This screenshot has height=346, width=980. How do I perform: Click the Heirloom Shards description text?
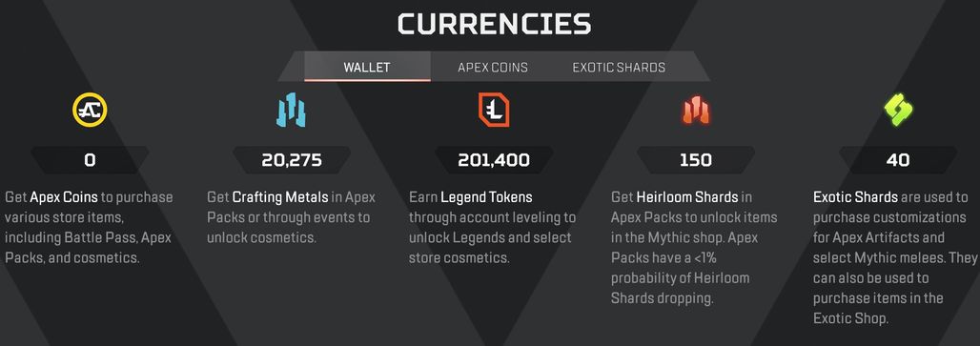click(694, 247)
